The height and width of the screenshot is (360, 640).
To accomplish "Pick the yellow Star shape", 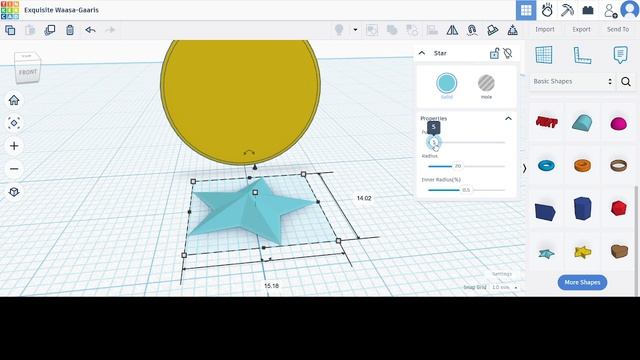I will (x=582, y=252).
